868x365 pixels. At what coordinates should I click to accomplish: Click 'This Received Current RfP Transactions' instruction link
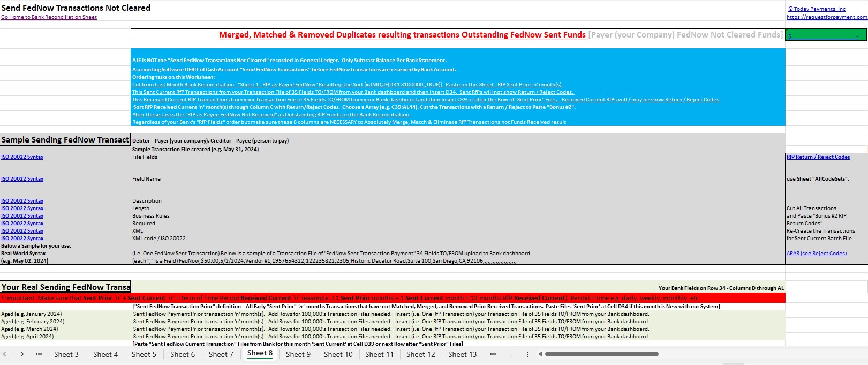(x=426, y=100)
